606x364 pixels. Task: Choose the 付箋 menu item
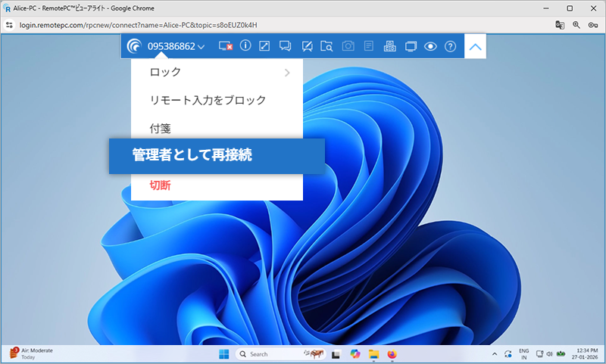click(x=217, y=128)
